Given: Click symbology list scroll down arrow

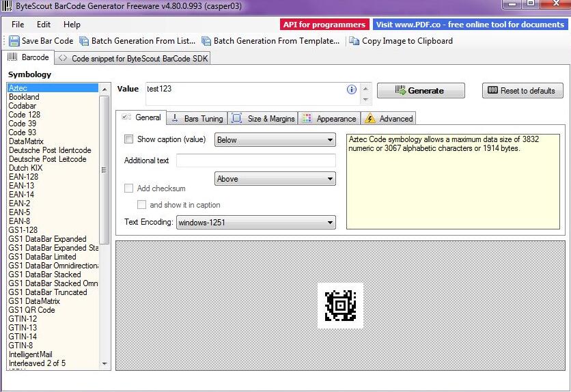Looking at the screenshot, I should tap(105, 363).
